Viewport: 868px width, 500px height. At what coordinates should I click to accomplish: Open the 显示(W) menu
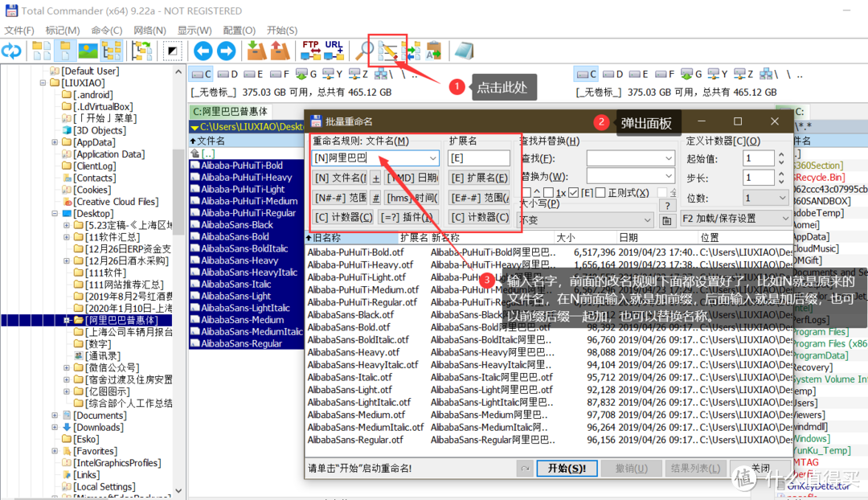pos(194,31)
